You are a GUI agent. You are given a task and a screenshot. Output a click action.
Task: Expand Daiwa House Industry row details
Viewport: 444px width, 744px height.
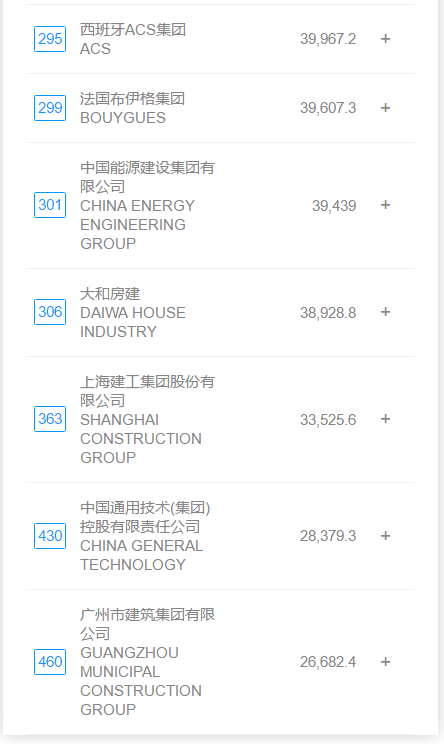point(386,312)
